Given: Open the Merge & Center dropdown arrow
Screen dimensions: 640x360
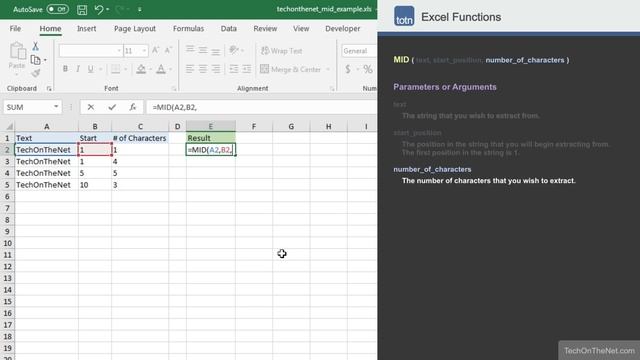Looking at the screenshot, I should pyautogui.click(x=328, y=69).
